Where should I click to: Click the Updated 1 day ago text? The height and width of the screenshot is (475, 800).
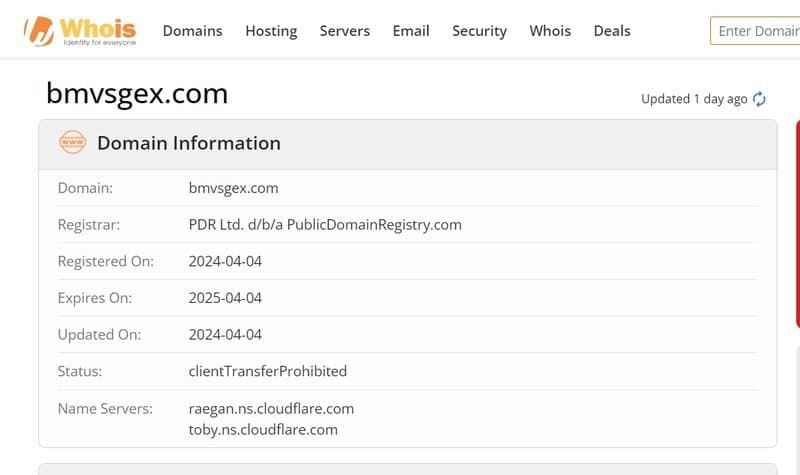(x=694, y=99)
